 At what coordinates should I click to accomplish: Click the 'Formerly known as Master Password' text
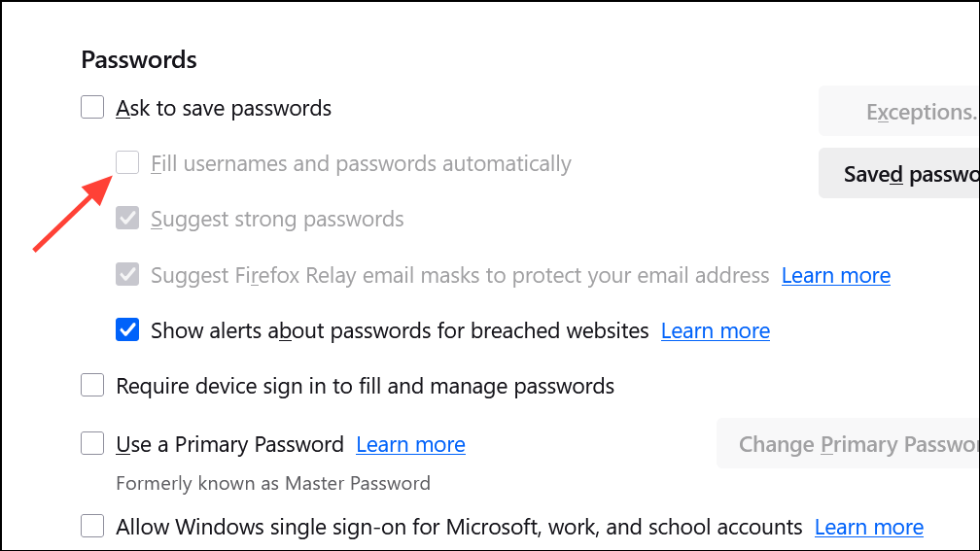point(272,483)
